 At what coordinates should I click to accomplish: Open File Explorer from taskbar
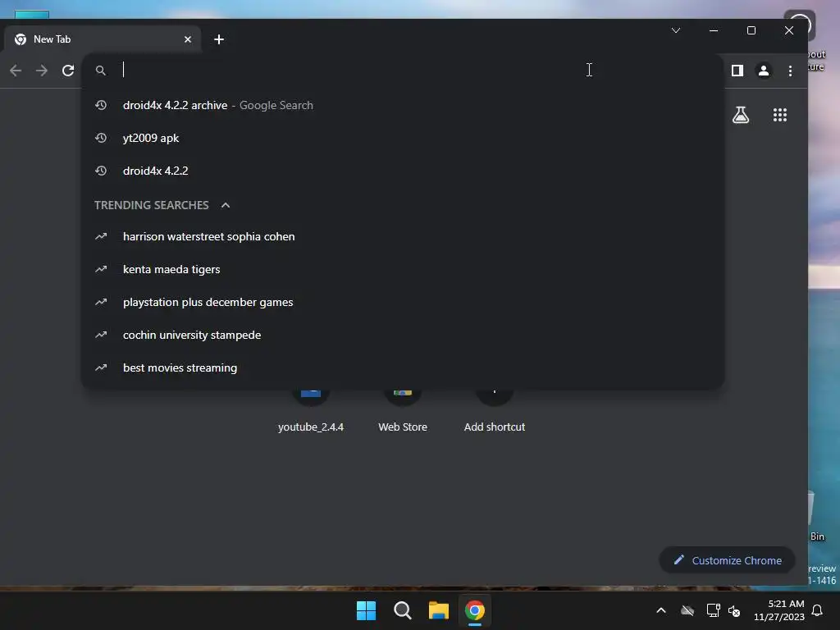(x=438, y=610)
